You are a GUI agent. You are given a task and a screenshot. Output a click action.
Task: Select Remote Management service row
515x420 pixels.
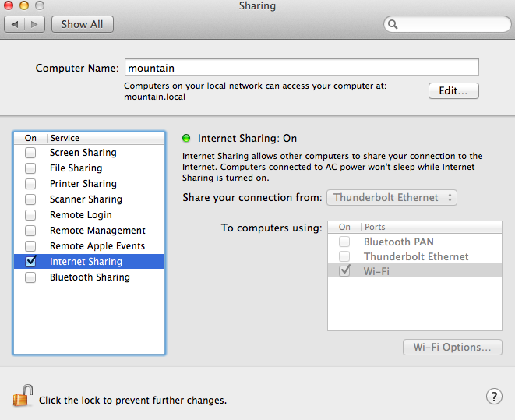coord(89,231)
